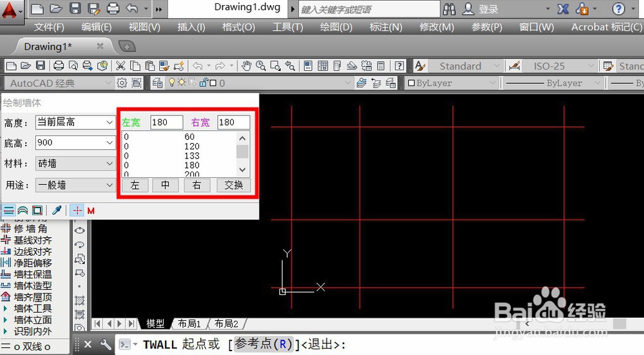644x355 pixels.
Task: Select the 边线对齐 edge align tool
Action: (x=27, y=251)
